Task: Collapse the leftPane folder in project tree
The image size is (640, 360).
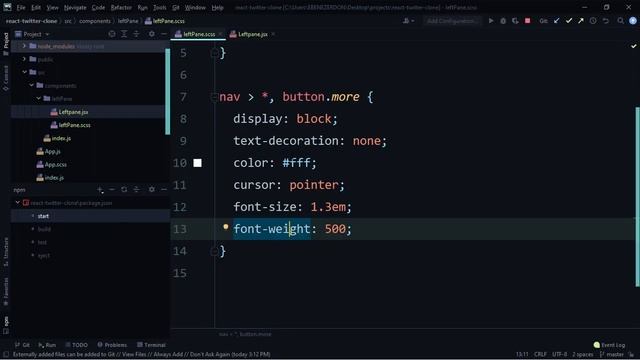Action: pos(38,98)
